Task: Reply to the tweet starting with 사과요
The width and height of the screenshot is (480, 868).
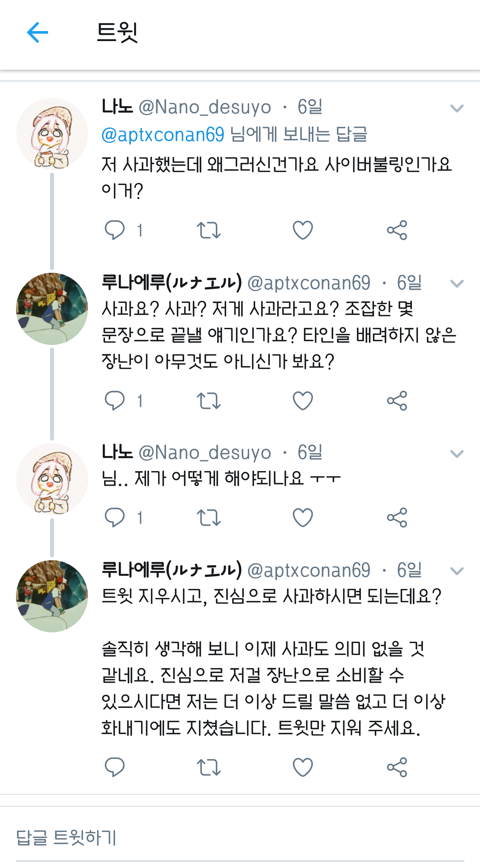Action: [115, 401]
